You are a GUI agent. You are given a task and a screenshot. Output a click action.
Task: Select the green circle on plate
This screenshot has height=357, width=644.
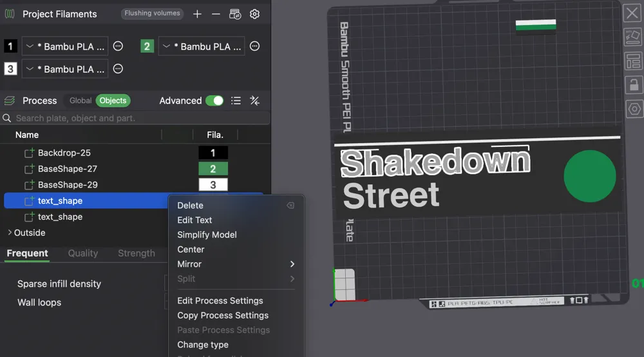coord(590,176)
